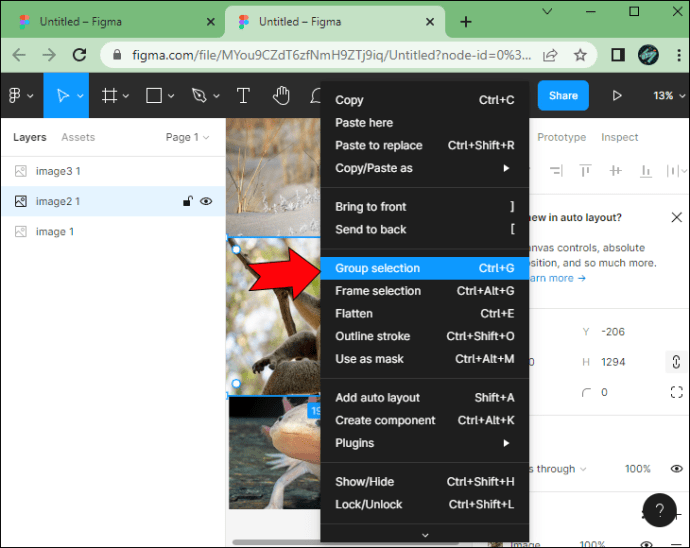The image size is (690, 548).
Task: Toggle the lock on image2 1 layer
Action: pos(187,201)
